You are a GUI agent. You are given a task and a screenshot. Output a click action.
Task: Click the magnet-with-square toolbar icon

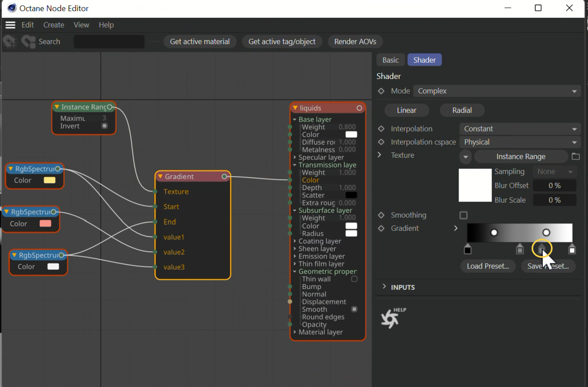28,41
